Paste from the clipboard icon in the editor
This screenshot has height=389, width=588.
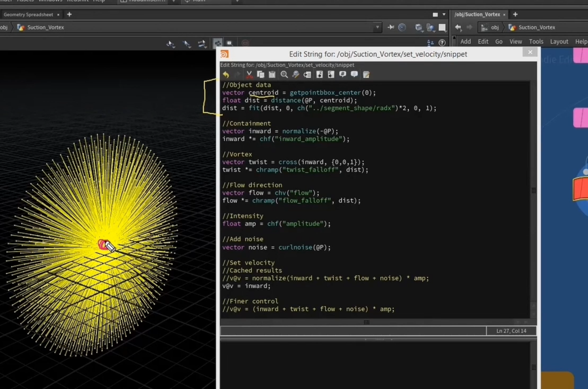point(272,75)
